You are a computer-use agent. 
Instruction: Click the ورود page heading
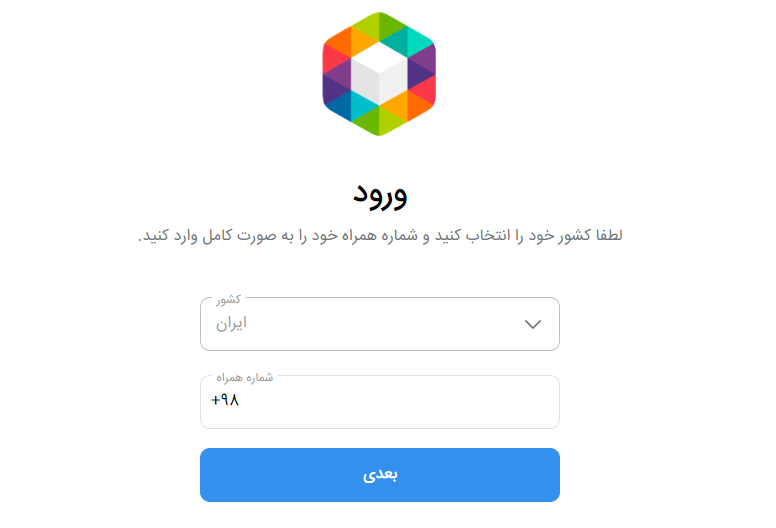(380, 193)
